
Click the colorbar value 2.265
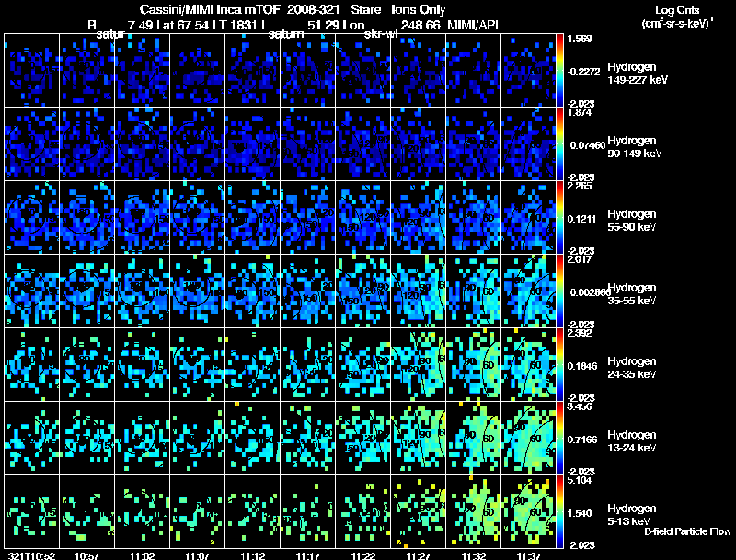(x=580, y=186)
